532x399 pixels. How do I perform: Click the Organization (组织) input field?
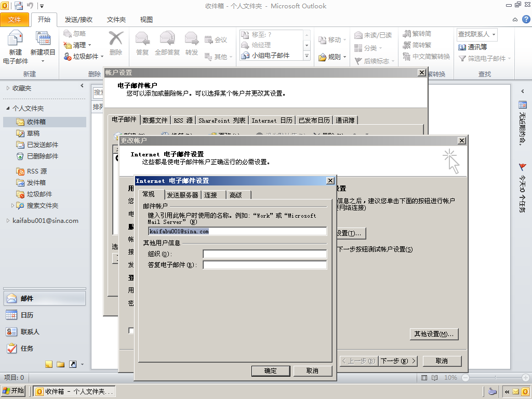(x=265, y=254)
